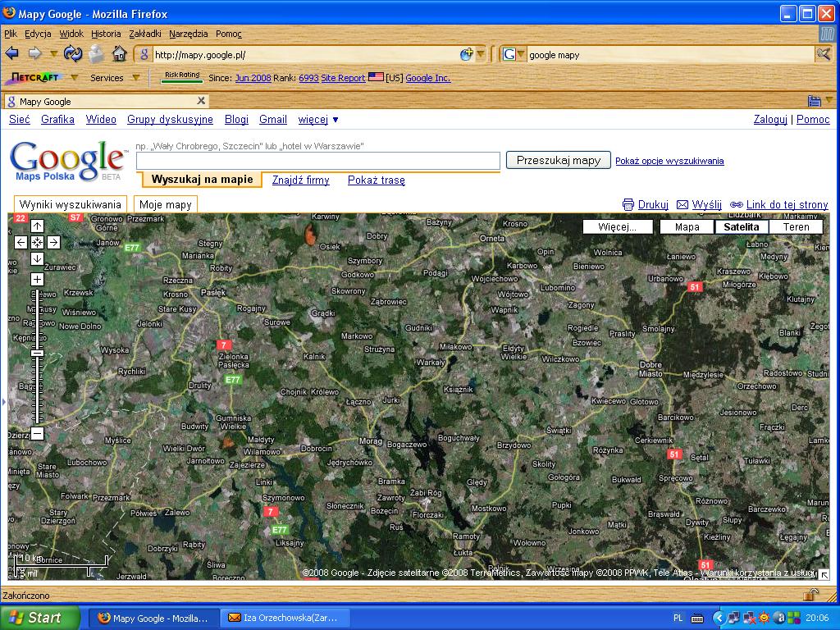
Task: Switch map view to Teren
Action: [796, 227]
